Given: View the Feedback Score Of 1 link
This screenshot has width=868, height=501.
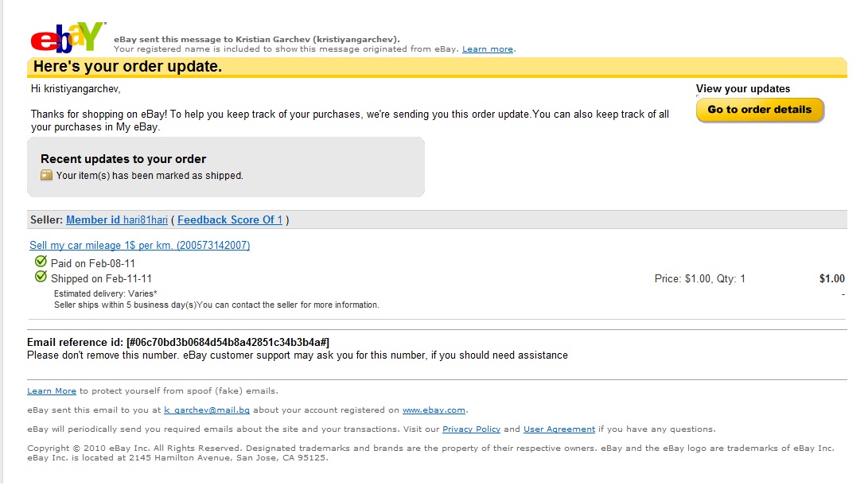Looking at the screenshot, I should [x=230, y=219].
